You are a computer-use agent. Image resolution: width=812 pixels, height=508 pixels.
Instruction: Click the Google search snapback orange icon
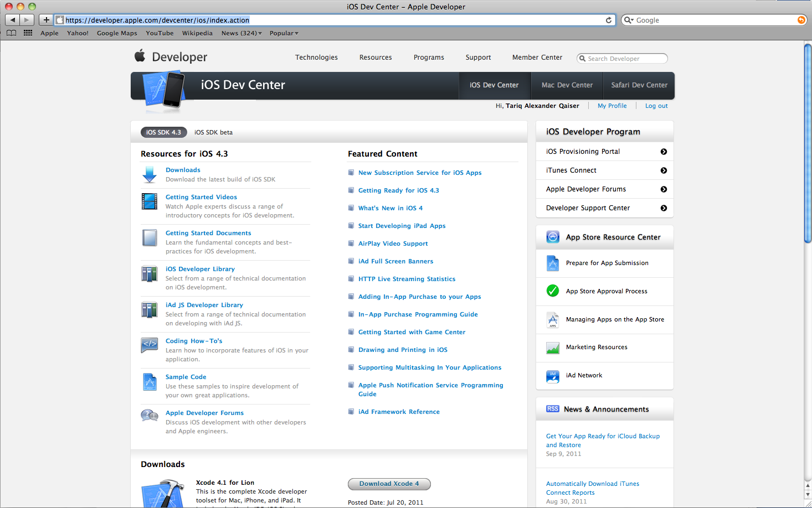coord(801,20)
